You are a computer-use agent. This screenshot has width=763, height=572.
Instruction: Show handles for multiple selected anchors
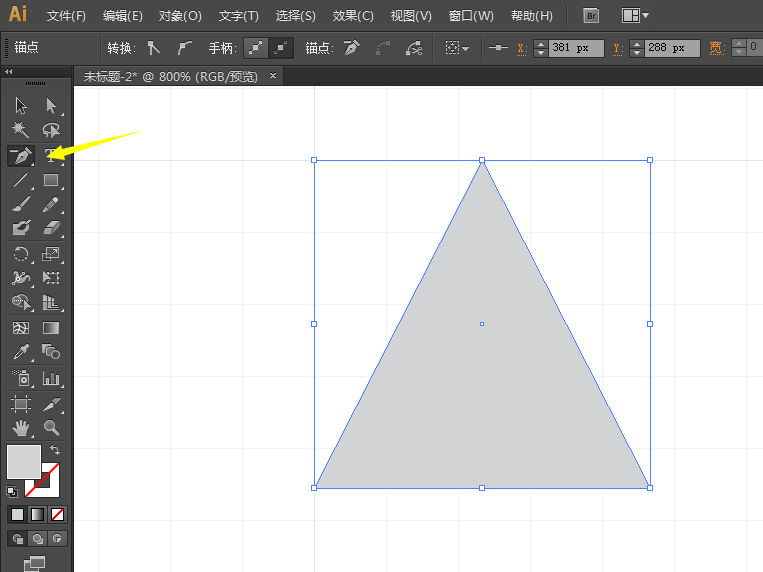256,48
